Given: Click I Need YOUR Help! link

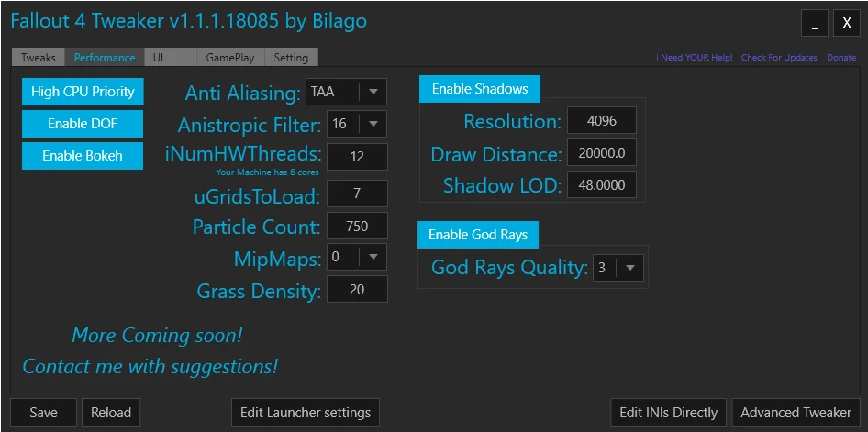Looking at the screenshot, I should click(695, 58).
